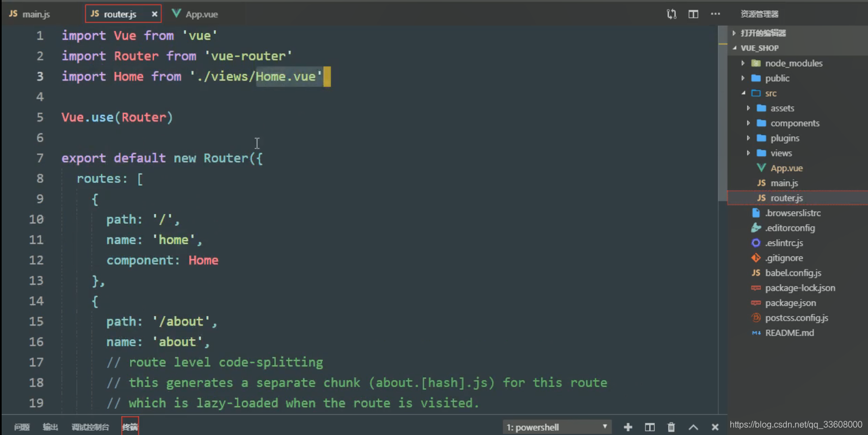Screen dimensions: 868x435
Task: Click the views folder icon
Action: click(761, 153)
